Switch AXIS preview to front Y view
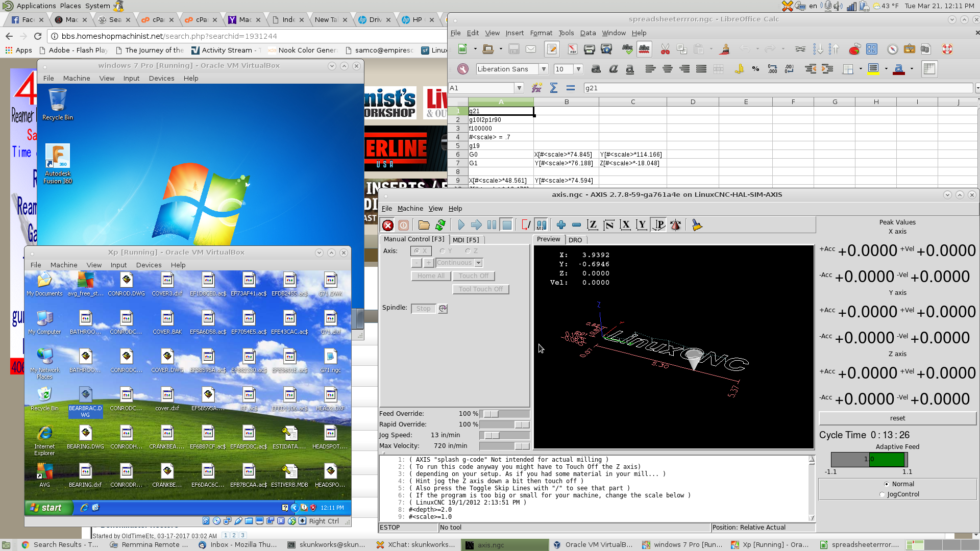 (x=642, y=225)
